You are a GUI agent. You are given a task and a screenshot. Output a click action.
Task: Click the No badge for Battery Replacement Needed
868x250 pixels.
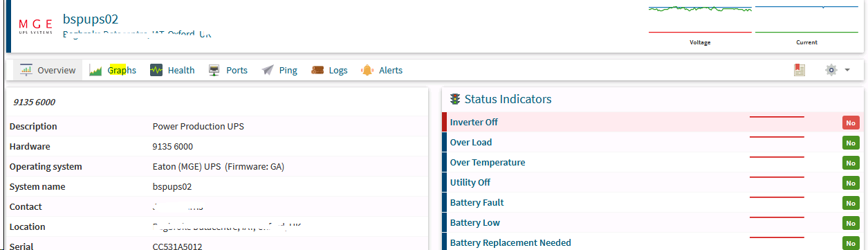[x=851, y=243]
